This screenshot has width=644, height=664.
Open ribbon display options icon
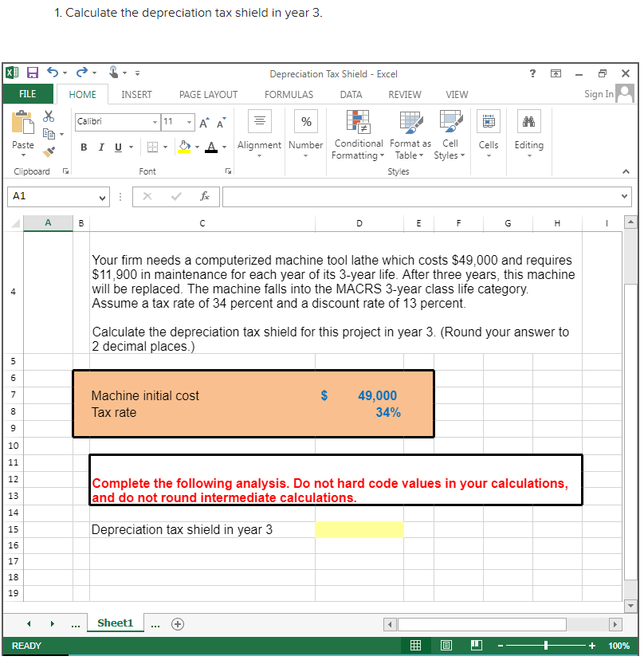tap(556, 73)
